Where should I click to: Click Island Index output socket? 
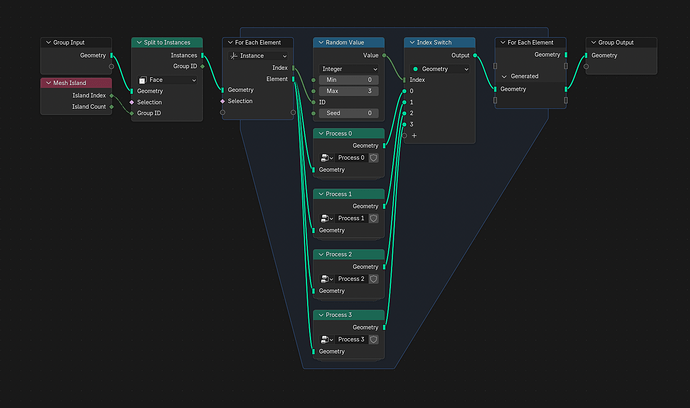[111, 96]
